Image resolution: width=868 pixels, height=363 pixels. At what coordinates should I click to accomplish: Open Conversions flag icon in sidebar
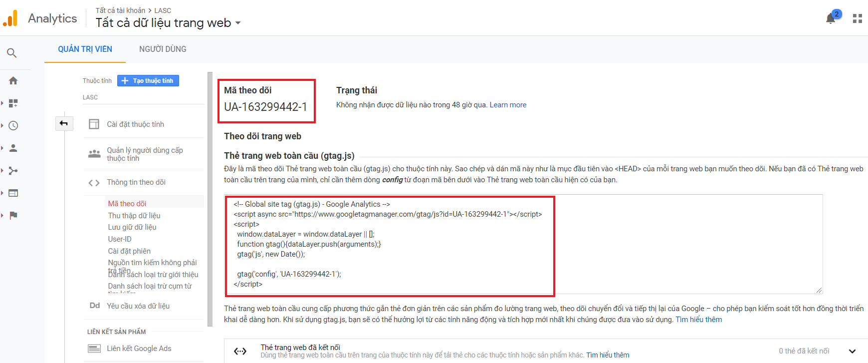(x=13, y=215)
